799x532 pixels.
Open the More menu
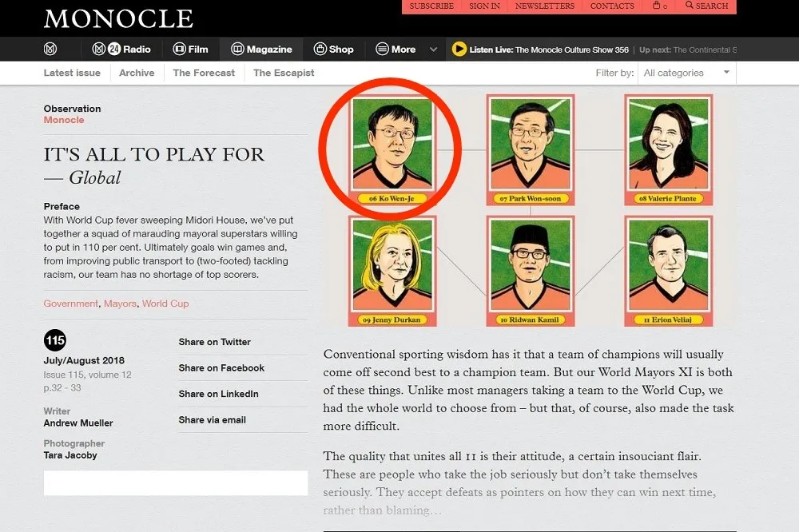coord(396,49)
